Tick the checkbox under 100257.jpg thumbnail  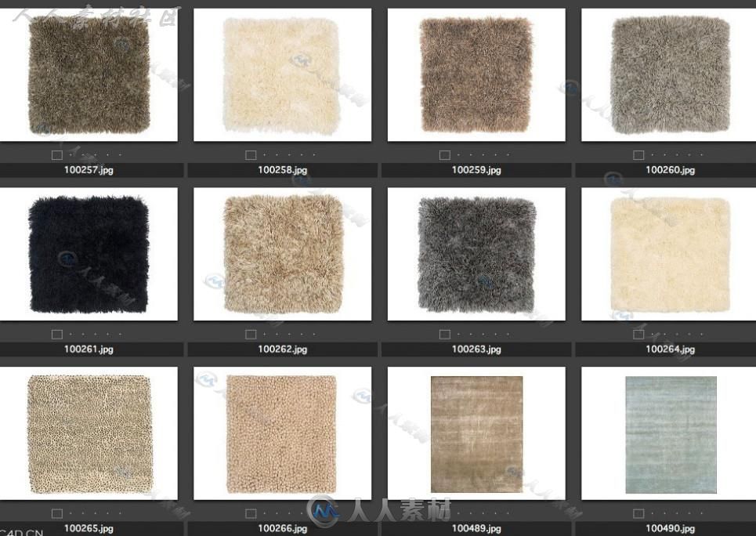coord(57,155)
